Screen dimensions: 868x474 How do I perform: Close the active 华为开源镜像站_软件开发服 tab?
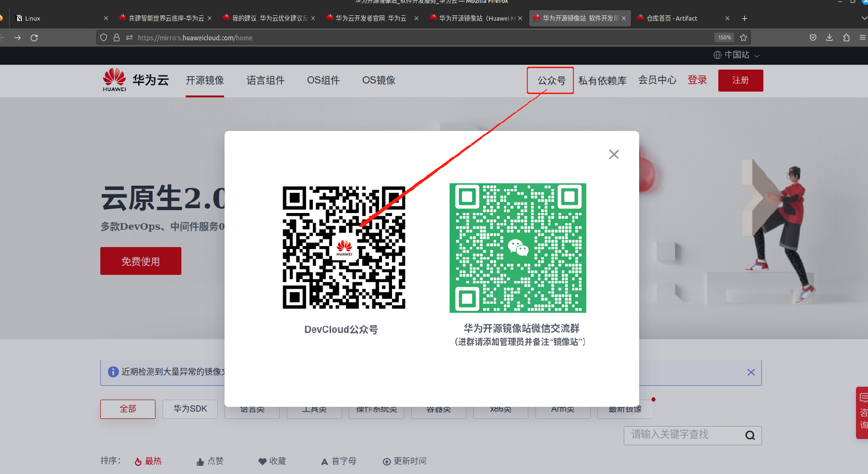pos(623,18)
